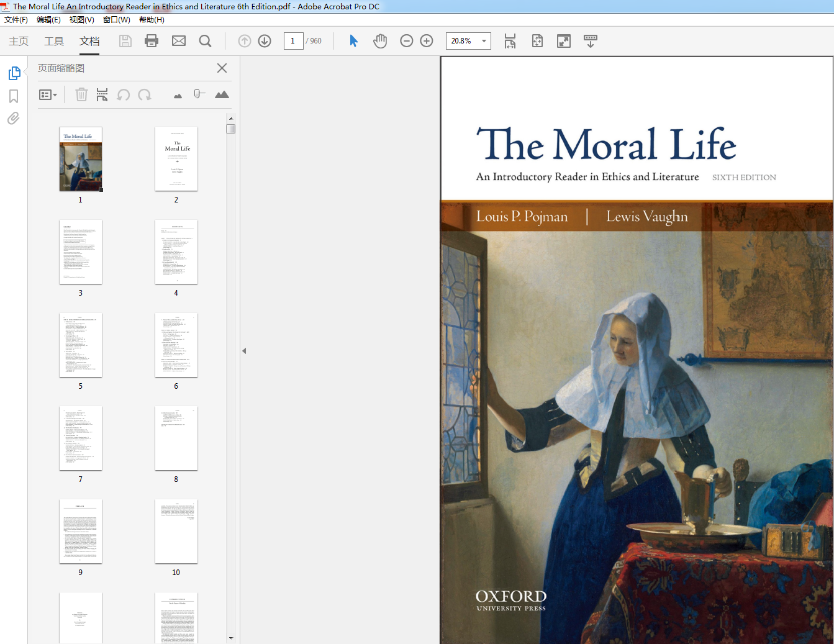The width and height of the screenshot is (834, 644).
Task: Reduce thumbnail size small mountain icon
Action: (x=178, y=96)
